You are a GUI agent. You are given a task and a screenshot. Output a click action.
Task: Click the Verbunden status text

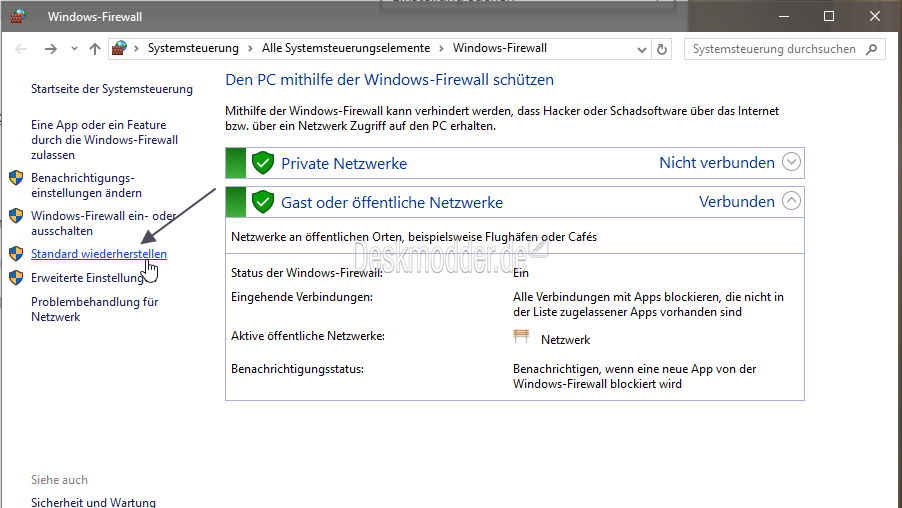737,202
